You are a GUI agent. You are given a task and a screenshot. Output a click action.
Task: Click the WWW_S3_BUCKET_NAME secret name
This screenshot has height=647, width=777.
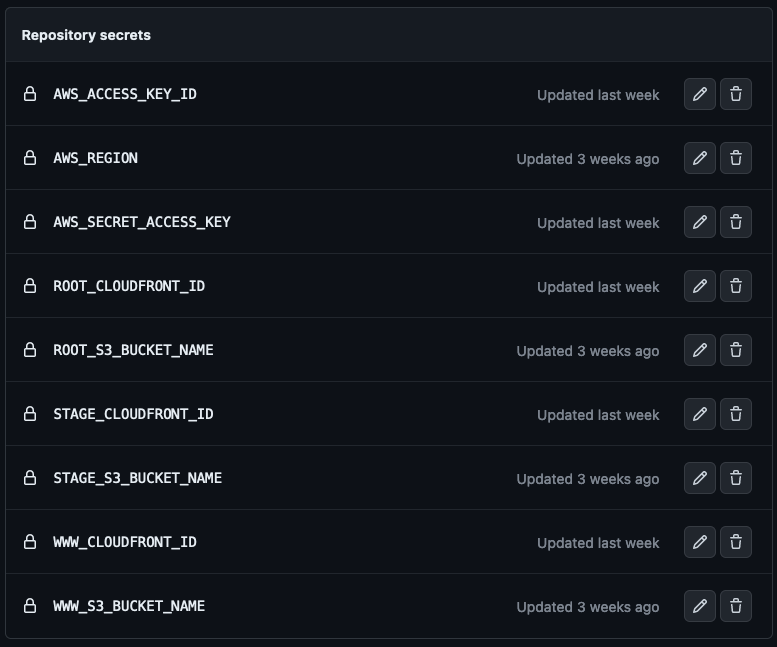pyautogui.click(x=129, y=606)
